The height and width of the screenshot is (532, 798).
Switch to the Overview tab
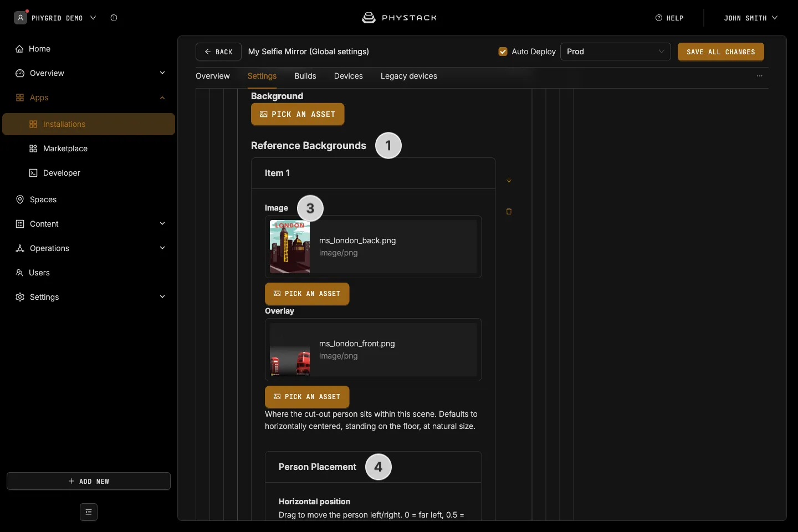(213, 76)
